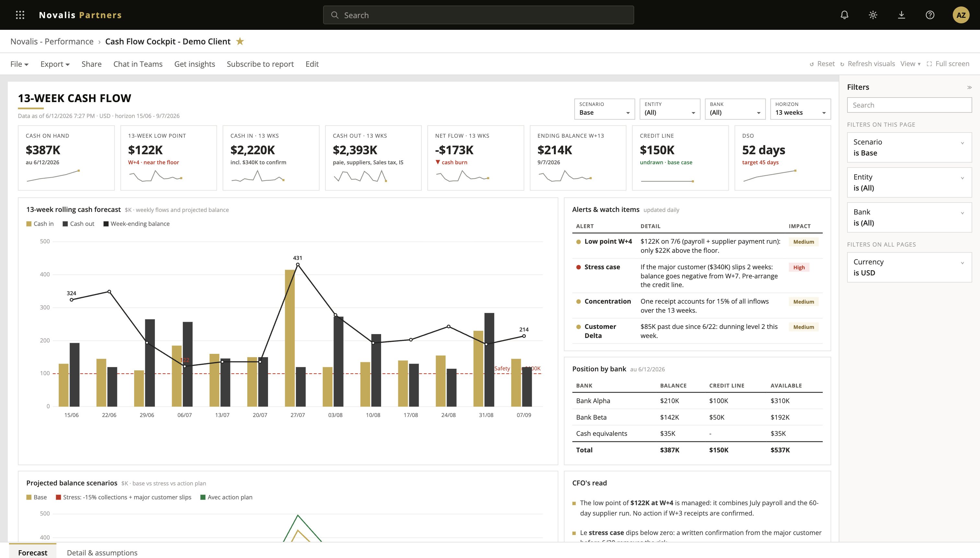Open the help question mark icon

pyautogui.click(x=930, y=15)
